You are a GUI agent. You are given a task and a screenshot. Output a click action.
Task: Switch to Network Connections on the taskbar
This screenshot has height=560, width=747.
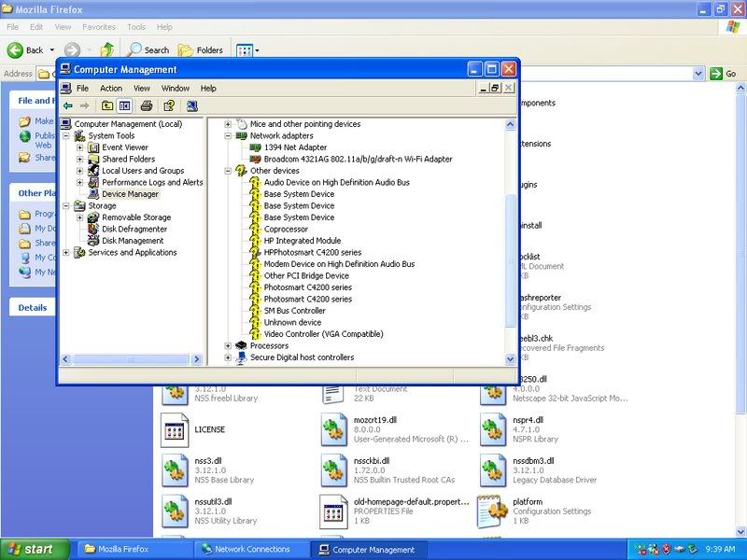250,550
